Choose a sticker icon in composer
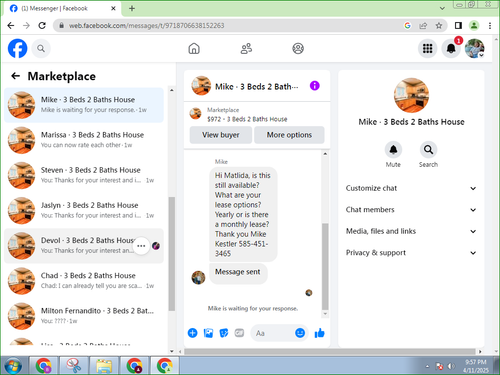The image size is (500, 375). (224, 333)
